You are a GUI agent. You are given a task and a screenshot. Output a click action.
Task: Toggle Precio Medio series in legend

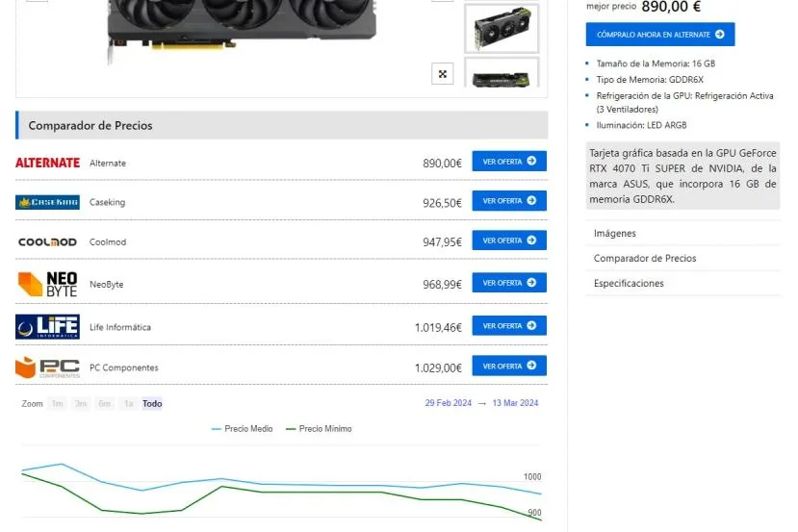coord(243,429)
